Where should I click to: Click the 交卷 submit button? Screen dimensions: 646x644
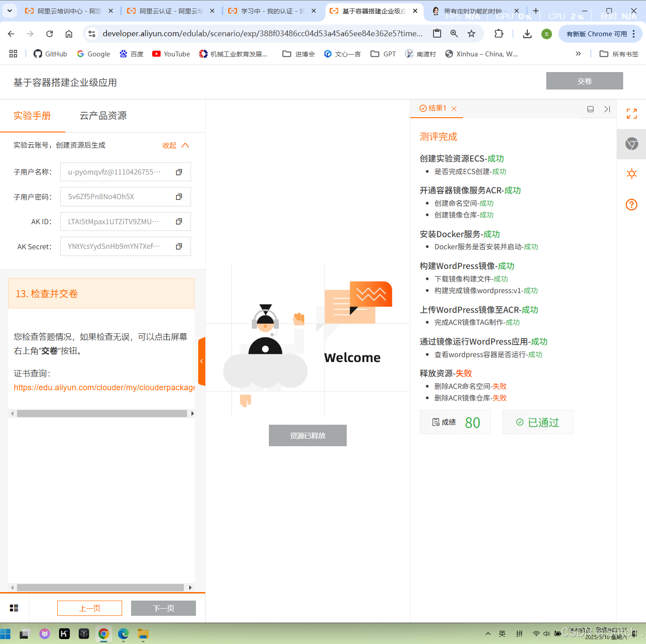pyautogui.click(x=584, y=81)
